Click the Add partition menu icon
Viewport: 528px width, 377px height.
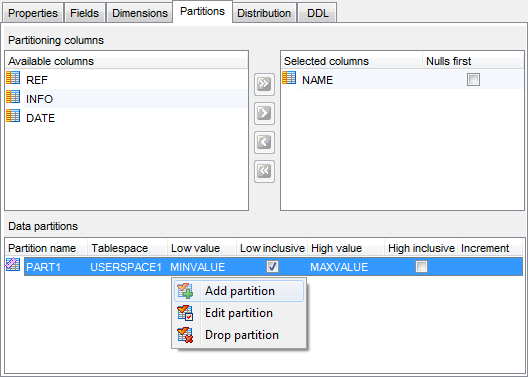pos(185,291)
